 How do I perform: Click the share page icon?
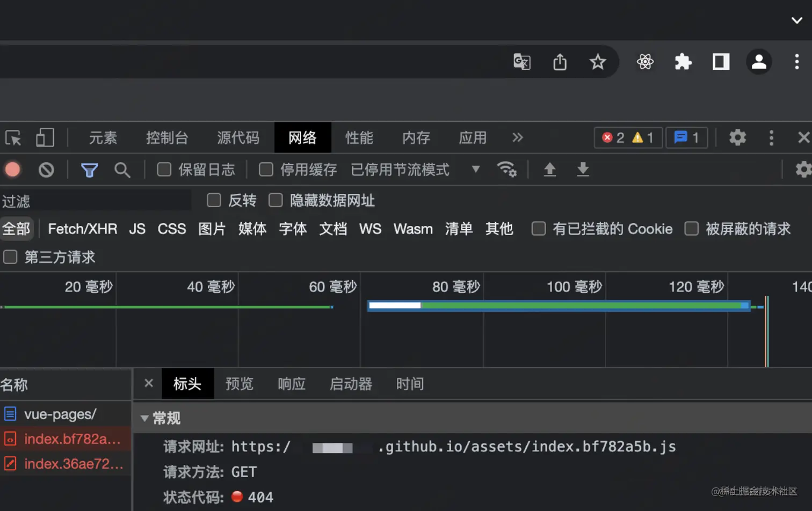(x=560, y=62)
